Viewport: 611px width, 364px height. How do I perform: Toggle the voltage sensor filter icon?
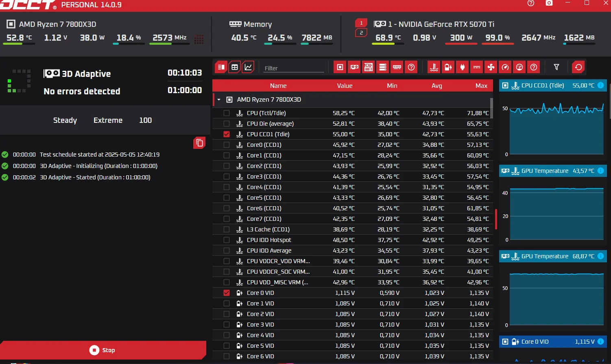pos(448,67)
